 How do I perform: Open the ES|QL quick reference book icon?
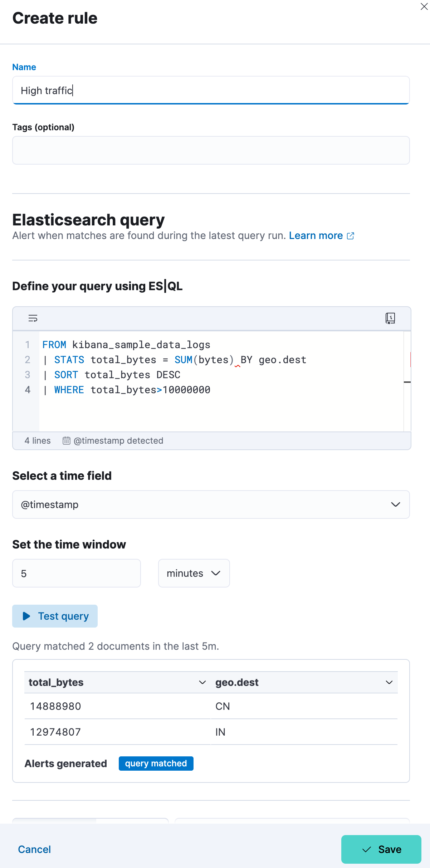click(x=390, y=318)
